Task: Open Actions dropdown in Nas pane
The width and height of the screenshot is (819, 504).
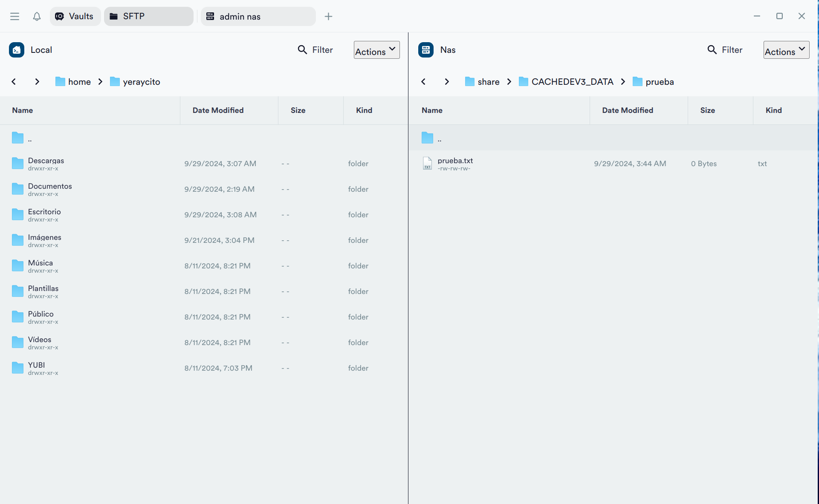Action: click(786, 50)
